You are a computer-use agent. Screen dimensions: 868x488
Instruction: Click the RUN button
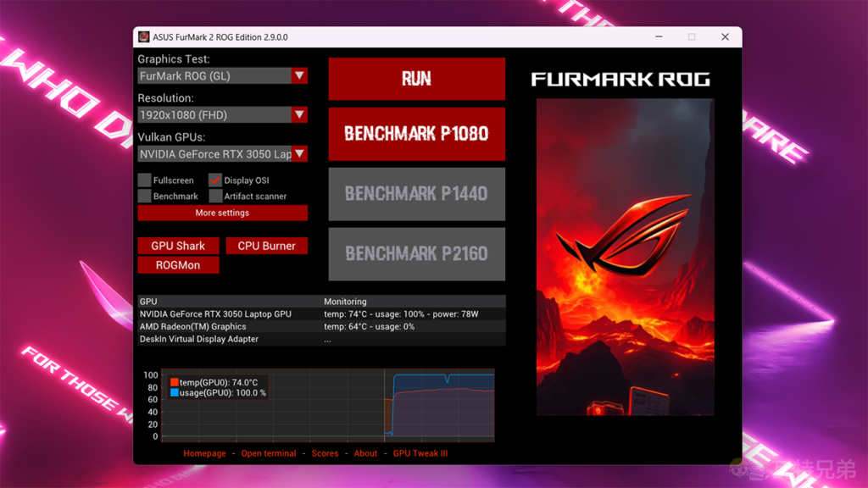[417, 79]
